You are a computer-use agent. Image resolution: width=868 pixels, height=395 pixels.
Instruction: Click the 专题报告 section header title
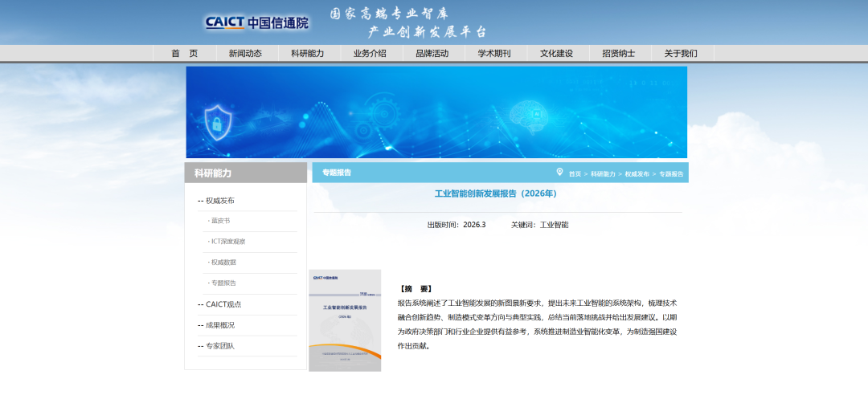(337, 173)
